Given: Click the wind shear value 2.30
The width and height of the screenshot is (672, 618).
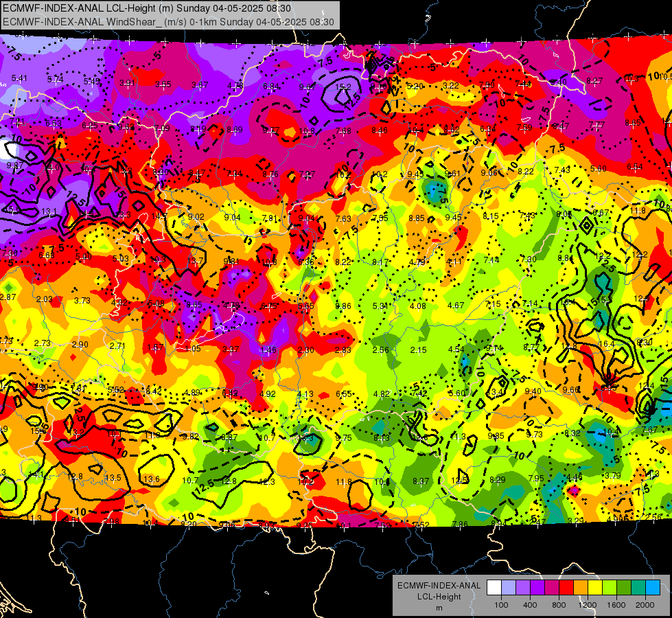Looking at the screenshot, I should [x=305, y=350].
